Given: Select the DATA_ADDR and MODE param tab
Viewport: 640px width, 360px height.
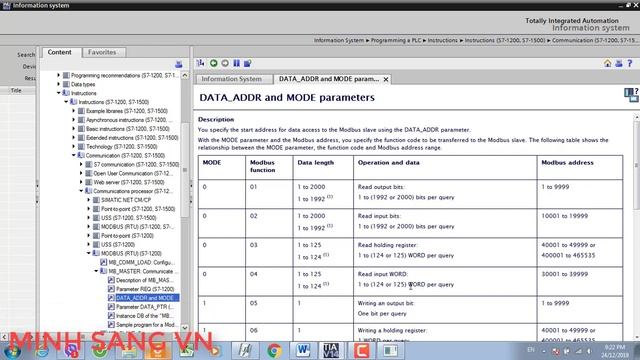Looking at the screenshot, I should pyautogui.click(x=329, y=79).
